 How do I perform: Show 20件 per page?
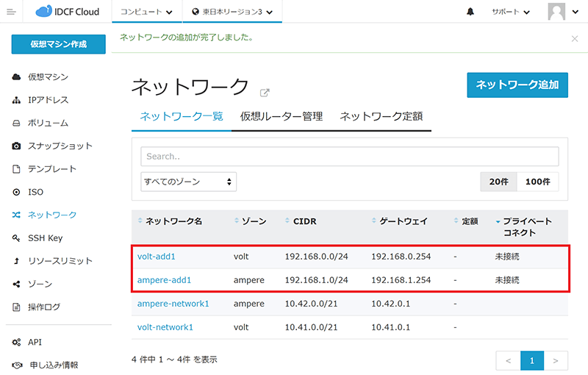[498, 181]
